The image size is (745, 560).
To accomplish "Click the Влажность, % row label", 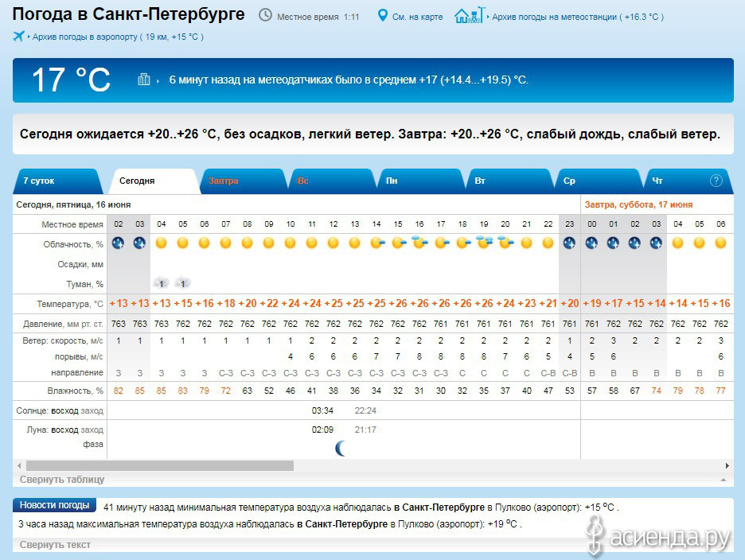I will 75,391.
